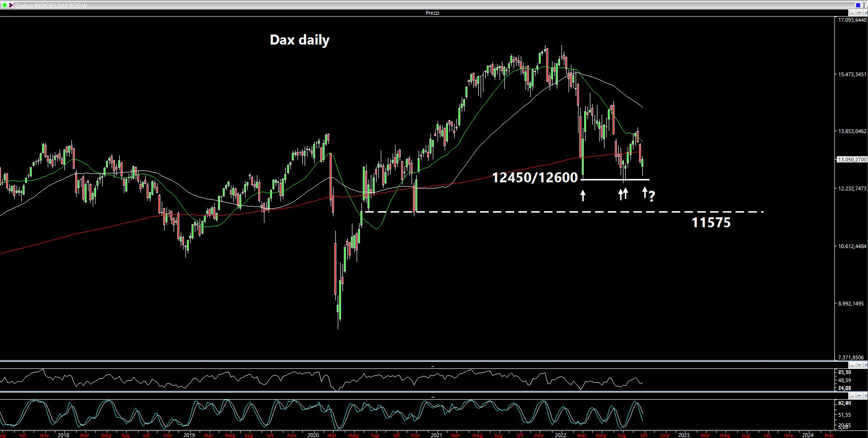The height and width of the screenshot is (438, 868).
Task: Select the '11575' level label
Action: [711, 223]
